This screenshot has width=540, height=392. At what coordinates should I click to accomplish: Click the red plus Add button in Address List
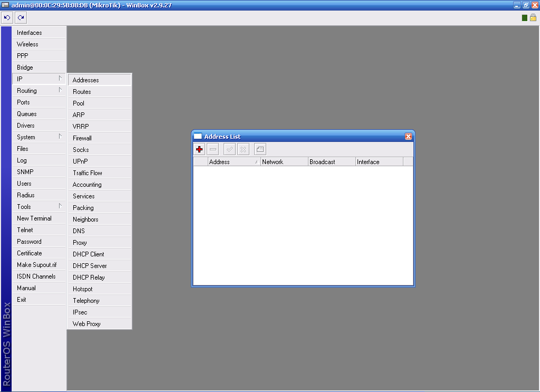tap(199, 149)
